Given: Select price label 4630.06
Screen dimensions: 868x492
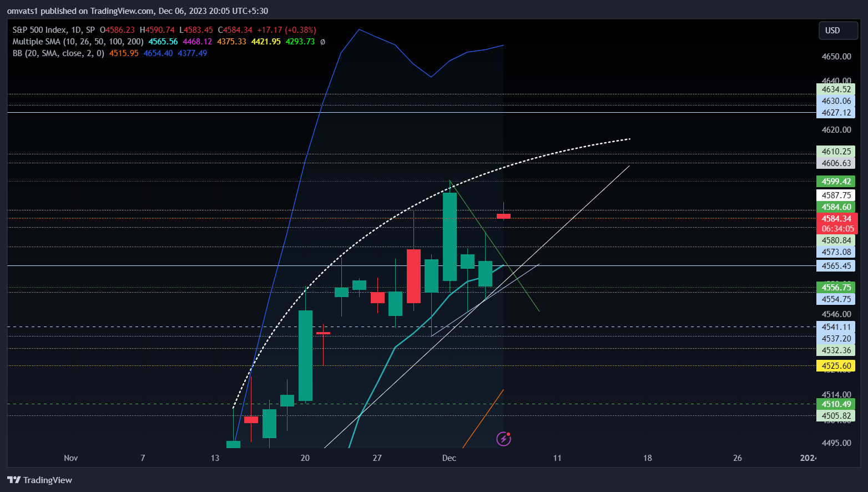Looking at the screenshot, I should 836,101.
